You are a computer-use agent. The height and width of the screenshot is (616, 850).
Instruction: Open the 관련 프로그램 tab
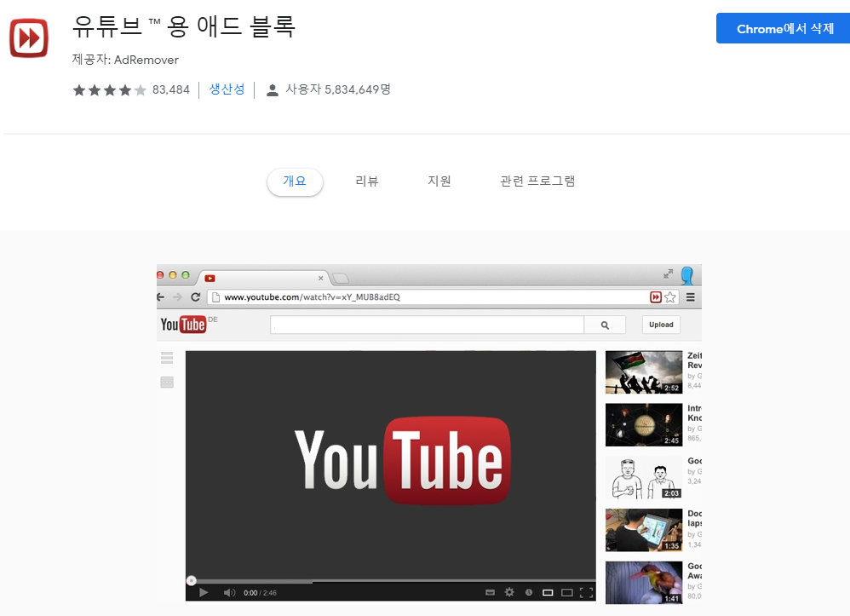tap(537, 181)
